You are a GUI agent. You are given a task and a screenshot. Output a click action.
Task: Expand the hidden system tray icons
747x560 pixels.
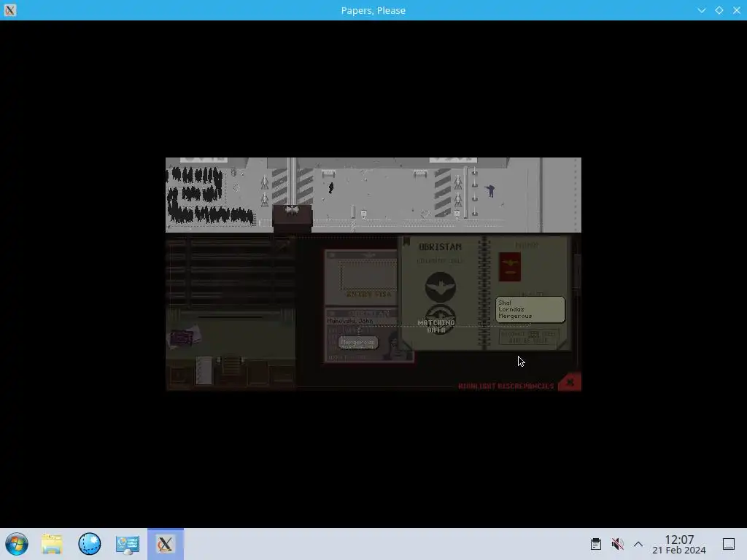[x=638, y=544]
